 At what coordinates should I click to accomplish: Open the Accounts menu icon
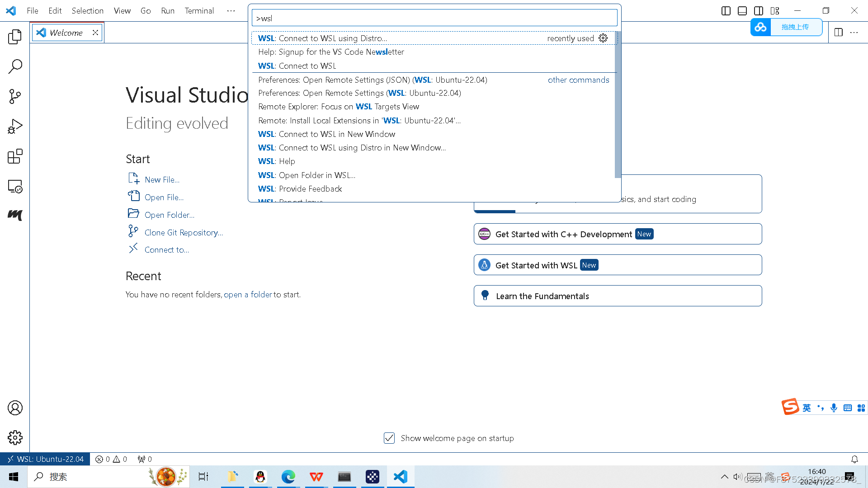point(15,408)
